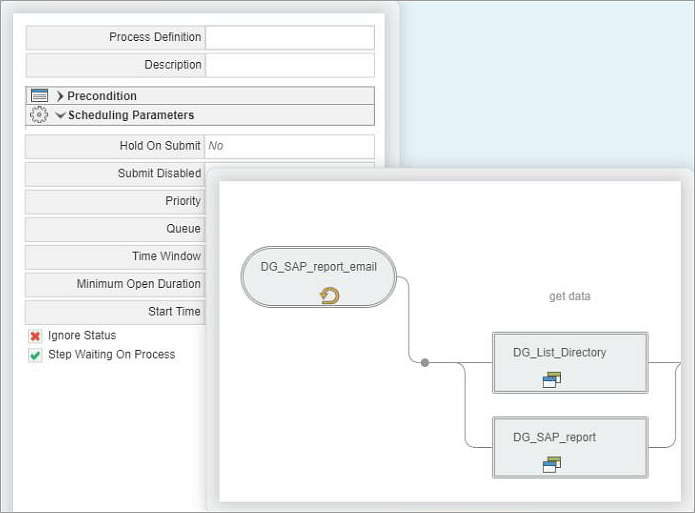Click the restart arrow icon on DG_SAP_report_email
The height and width of the screenshot is (513, 695).
[329, 296]
